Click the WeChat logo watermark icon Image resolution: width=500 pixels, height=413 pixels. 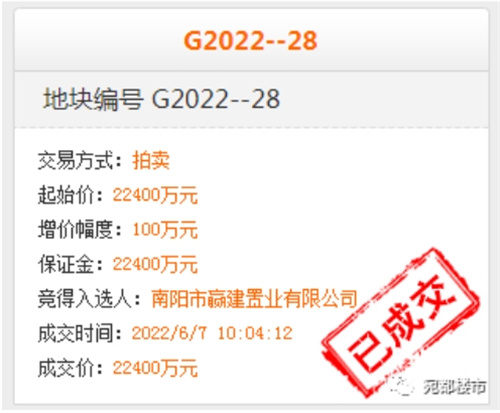403,387
